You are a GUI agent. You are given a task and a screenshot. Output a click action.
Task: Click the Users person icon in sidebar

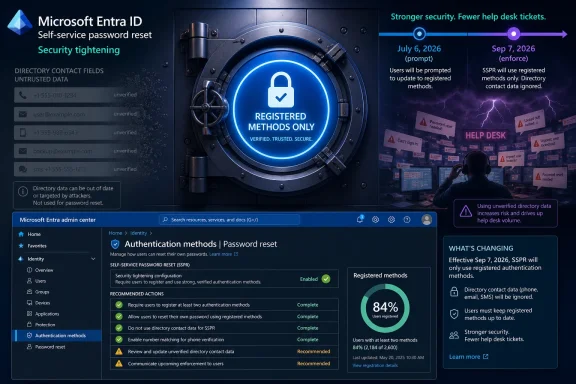29,281
